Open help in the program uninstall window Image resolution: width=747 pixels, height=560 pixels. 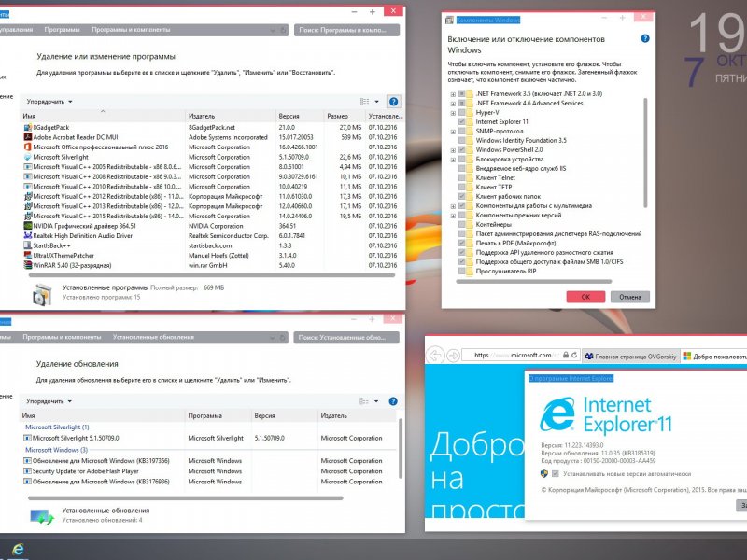click(x=393, y=102)
